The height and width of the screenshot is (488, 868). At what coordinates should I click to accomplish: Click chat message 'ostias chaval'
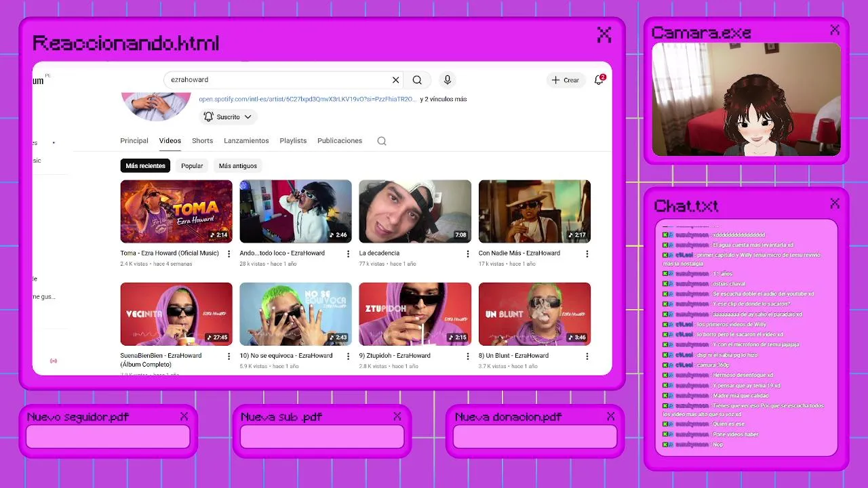coord(728,284)
